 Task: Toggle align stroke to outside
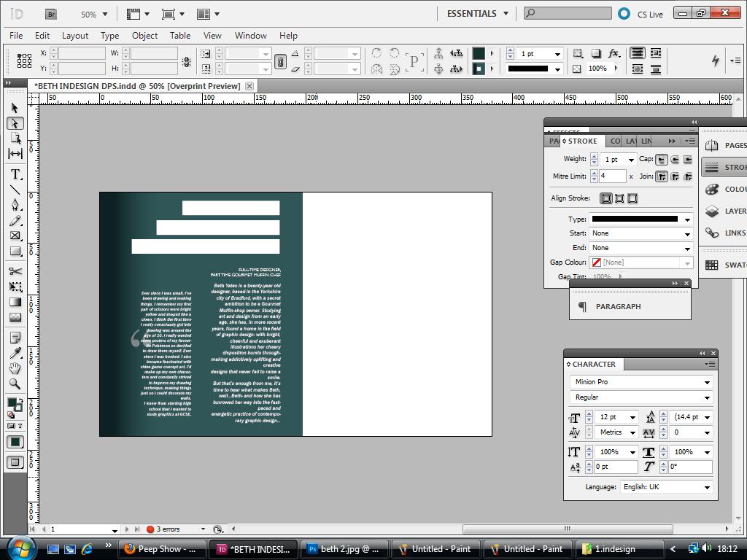pyautogui.click(x=632, y=198)
